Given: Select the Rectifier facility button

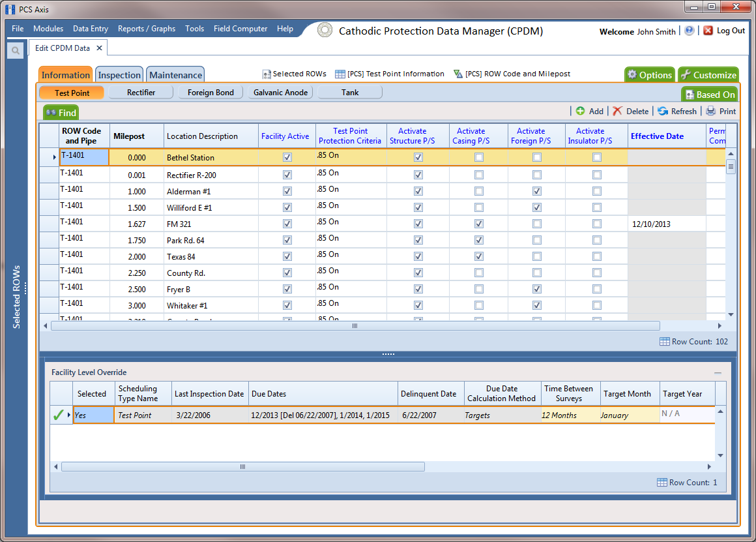Looking at the screenshot, I should [141, 92].
